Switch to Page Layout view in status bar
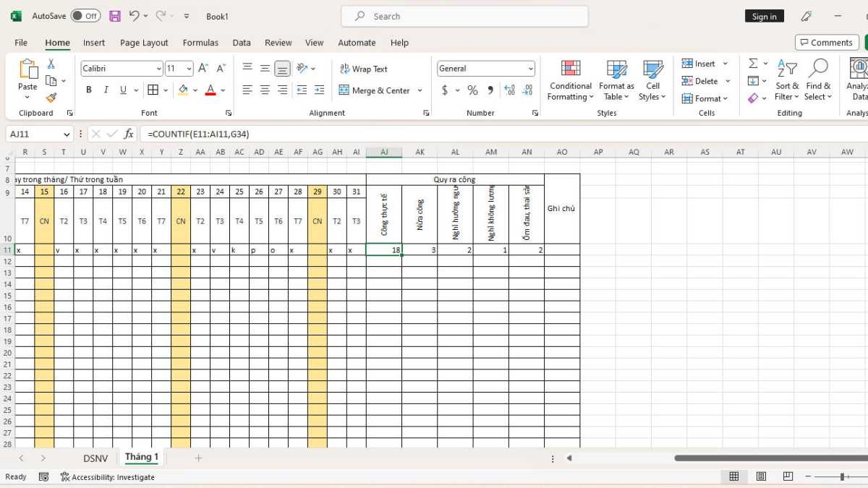 761,476
